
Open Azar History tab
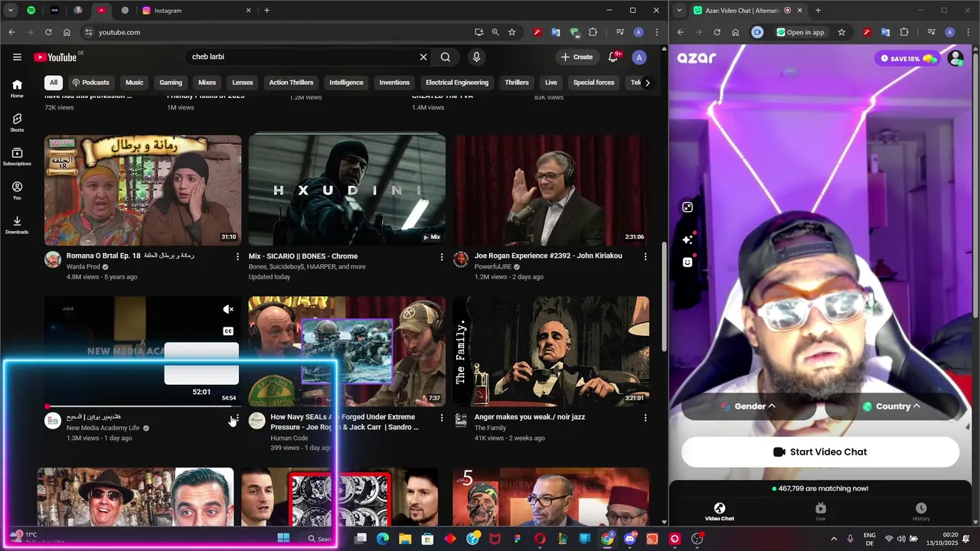[921, 512]
